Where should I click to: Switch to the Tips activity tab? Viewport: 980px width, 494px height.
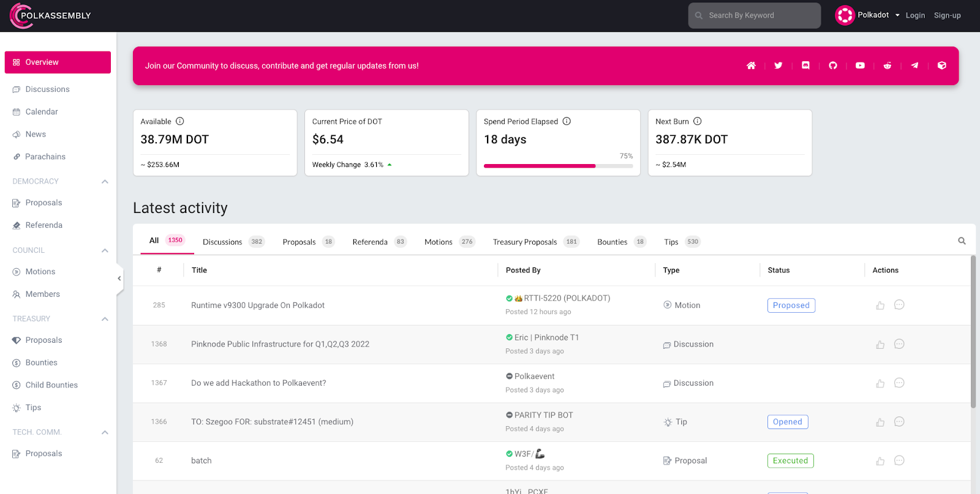[x=682, y=242]
